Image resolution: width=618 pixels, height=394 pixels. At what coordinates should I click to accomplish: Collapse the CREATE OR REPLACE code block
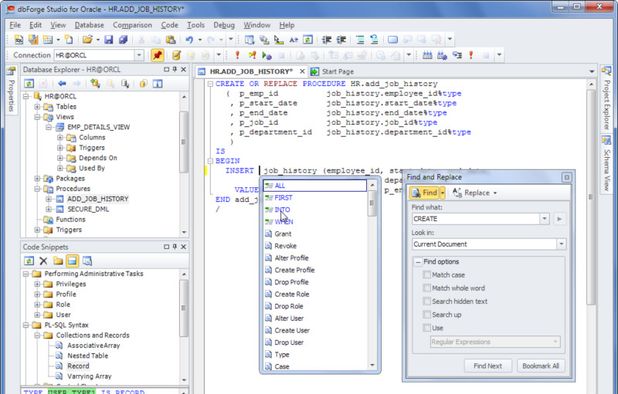[210, 84]
